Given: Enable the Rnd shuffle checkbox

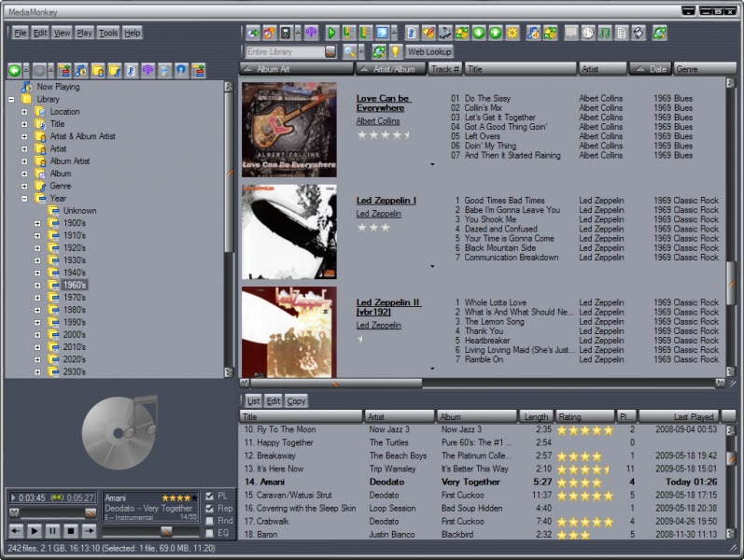Looking at the screenshot, I should coord(210,521).
